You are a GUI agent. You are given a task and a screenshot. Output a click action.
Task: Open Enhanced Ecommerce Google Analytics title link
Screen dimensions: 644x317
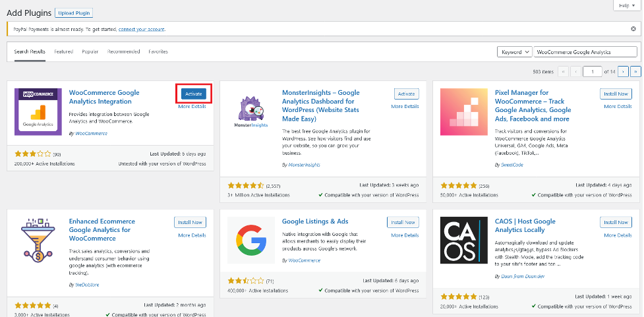pyautogui.click(x=102, y=230)
